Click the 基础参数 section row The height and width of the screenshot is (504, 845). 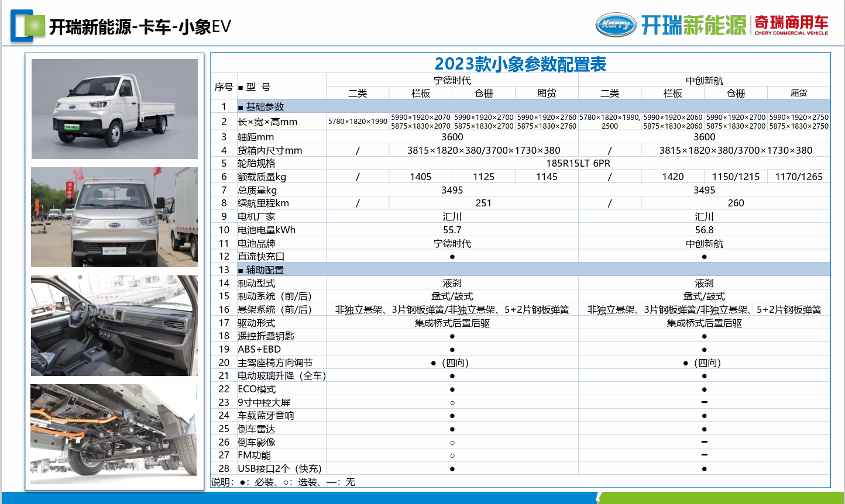[520, 106]
